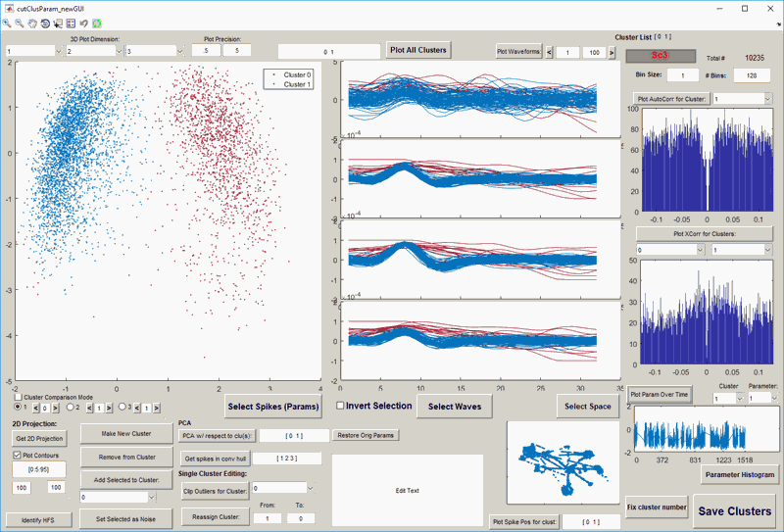
Task: Click the undo arrow toolbar icon
Action: point(84,23)
